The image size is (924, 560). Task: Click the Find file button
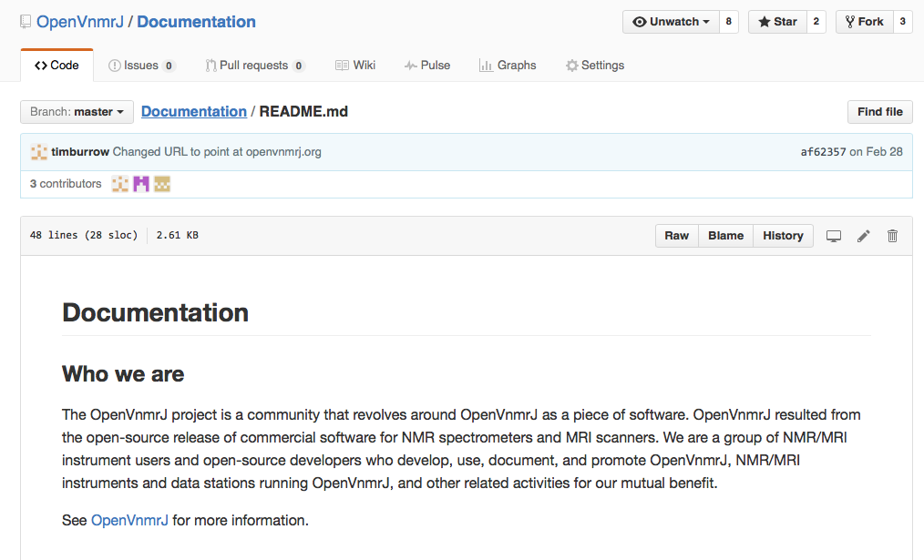pos(879,112)
